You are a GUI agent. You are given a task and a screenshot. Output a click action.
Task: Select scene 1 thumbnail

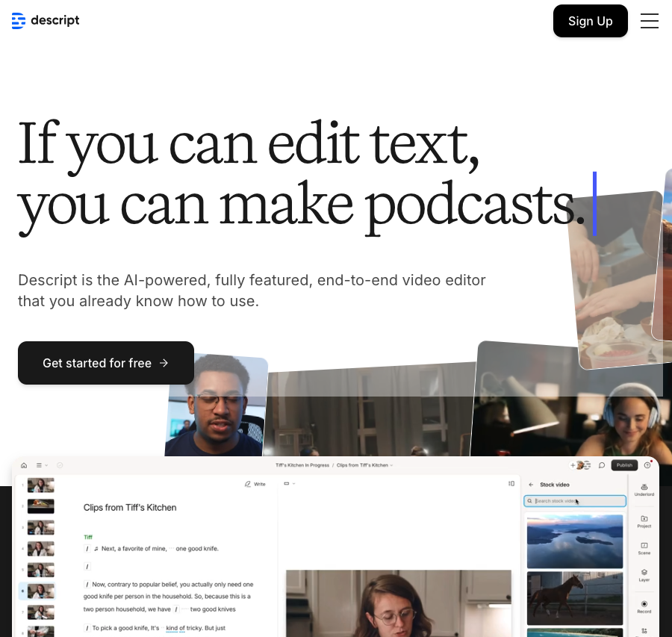pos(41,485)
